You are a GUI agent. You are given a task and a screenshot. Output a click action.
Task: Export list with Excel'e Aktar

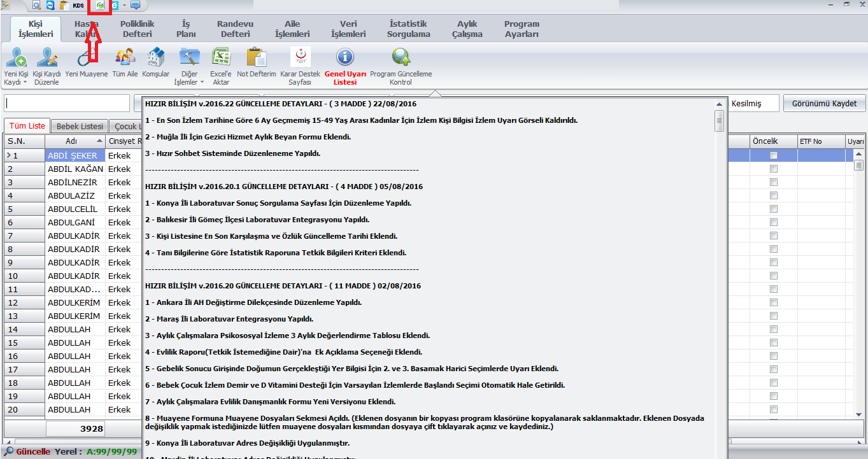point(220,59)
